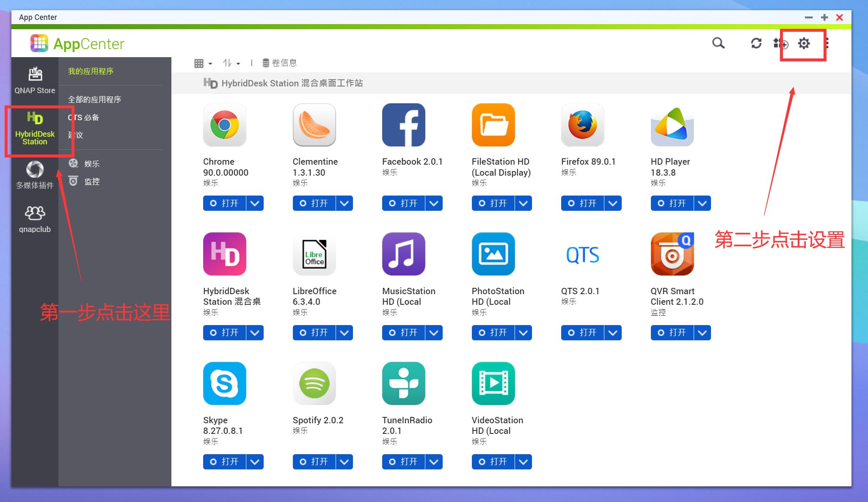Image resolution: width=868 pixels, height=502 pixels.
Task: Open the three-dot more menu
Action: (x=827, y=43)
